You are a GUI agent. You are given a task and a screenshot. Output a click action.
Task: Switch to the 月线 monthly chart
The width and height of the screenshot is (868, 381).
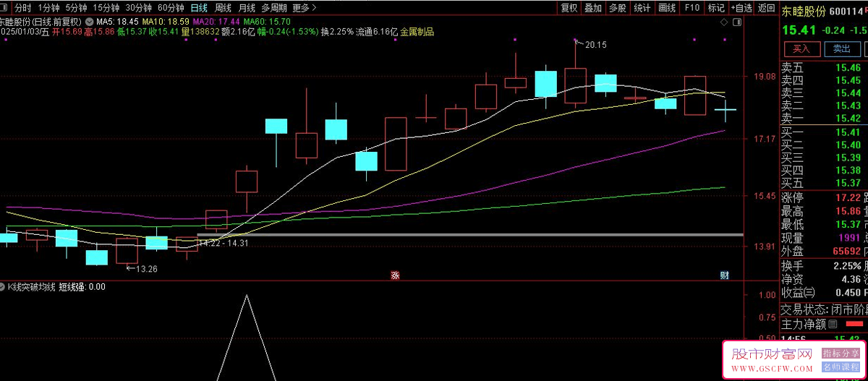click(x=247, y=8)
